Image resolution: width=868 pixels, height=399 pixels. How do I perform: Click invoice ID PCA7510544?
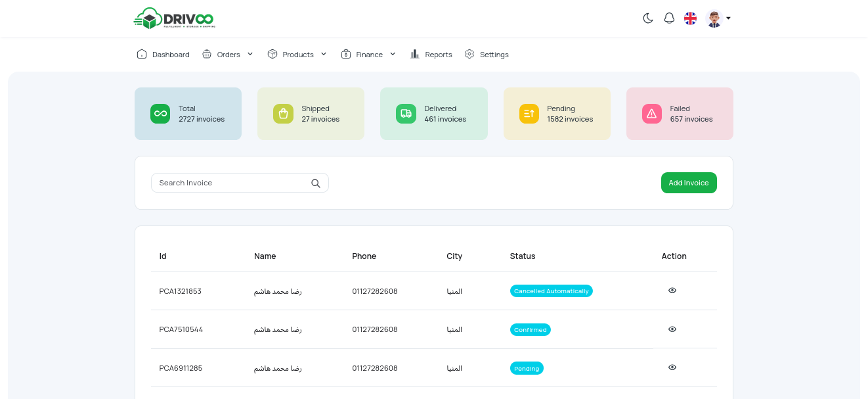181,329
